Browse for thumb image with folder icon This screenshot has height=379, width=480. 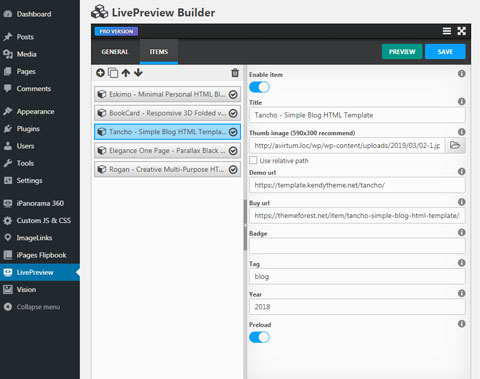[x=455, y=145]
